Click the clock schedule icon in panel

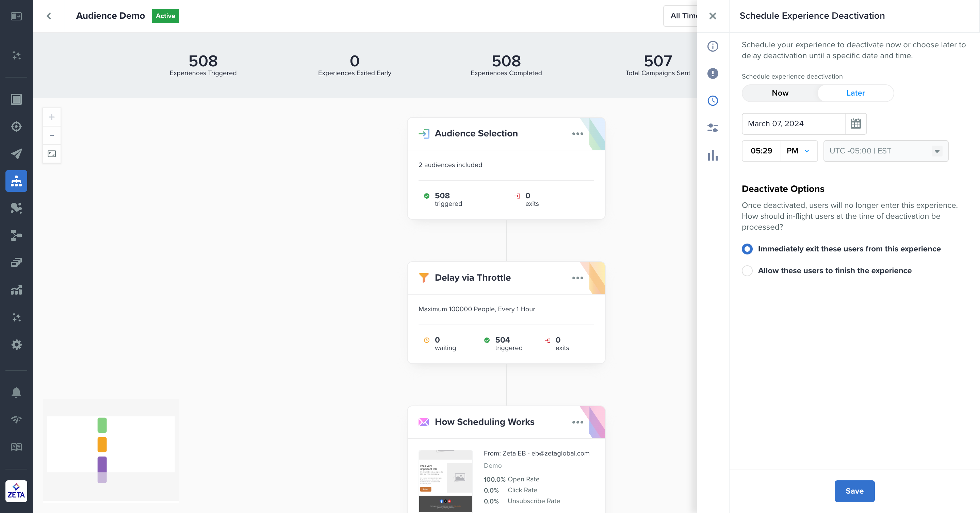(713, 101)
